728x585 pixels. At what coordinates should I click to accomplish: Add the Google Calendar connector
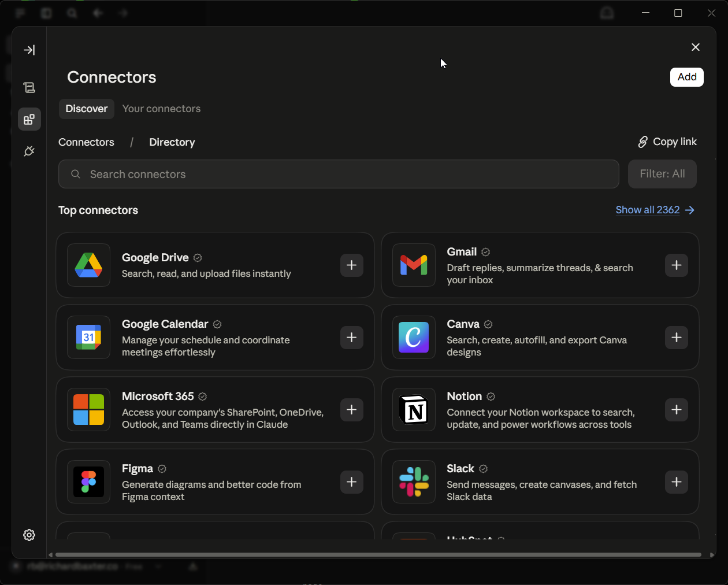[x=352, y=338]
